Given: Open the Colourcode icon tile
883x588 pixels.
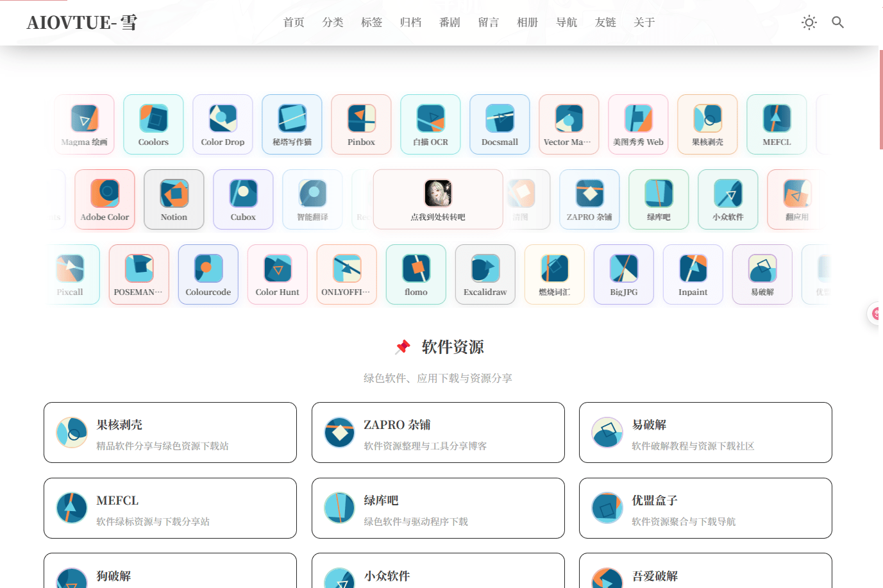Looking at the screenshot, I should pos(208,274).
